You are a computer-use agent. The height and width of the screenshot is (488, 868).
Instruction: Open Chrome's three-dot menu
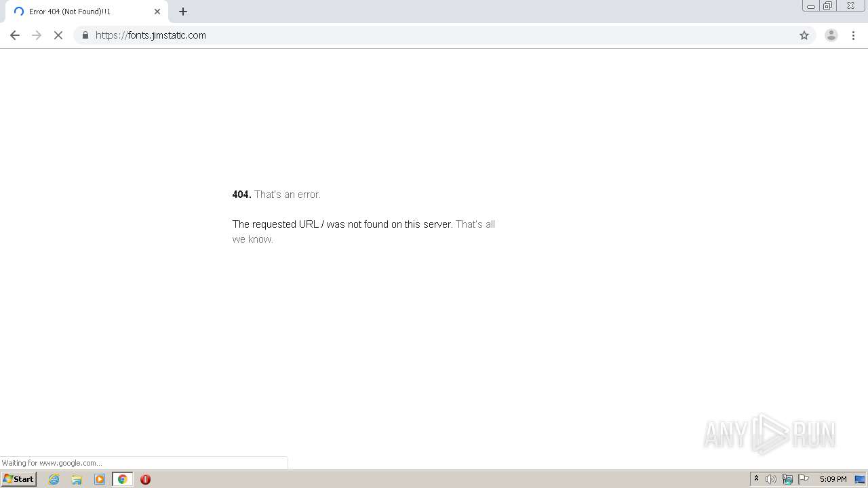click(853, 35)
